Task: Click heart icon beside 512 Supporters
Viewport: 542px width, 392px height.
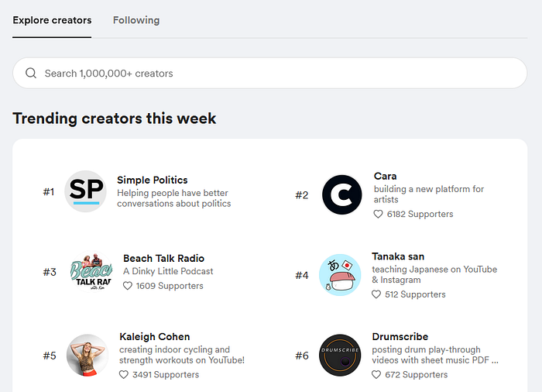Action: coord(376,294)
